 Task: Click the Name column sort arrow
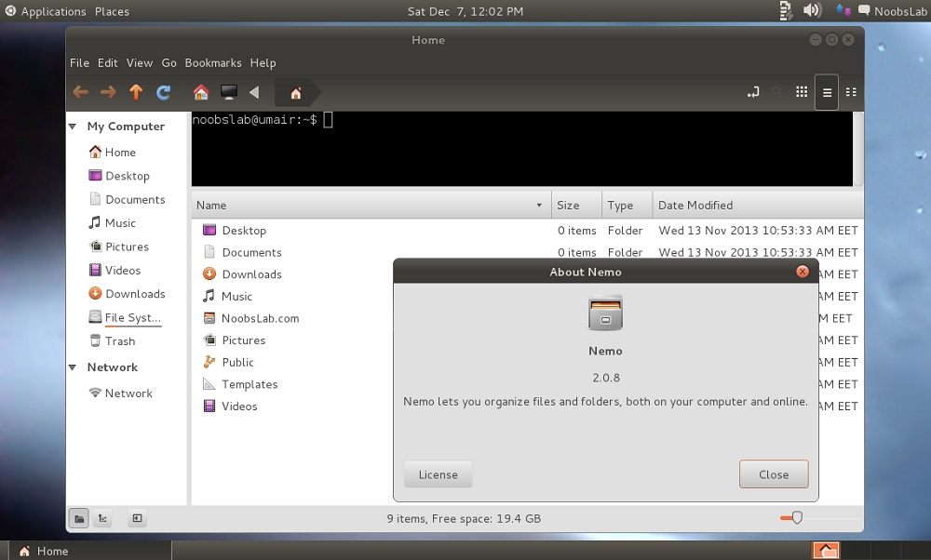coord(539,206)
